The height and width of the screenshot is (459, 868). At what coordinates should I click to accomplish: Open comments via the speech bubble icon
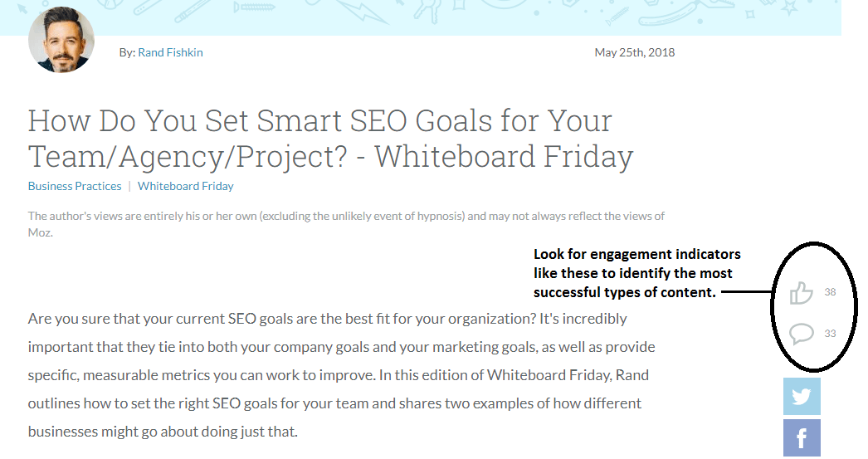pyautogui.click(x=801, y=334)
